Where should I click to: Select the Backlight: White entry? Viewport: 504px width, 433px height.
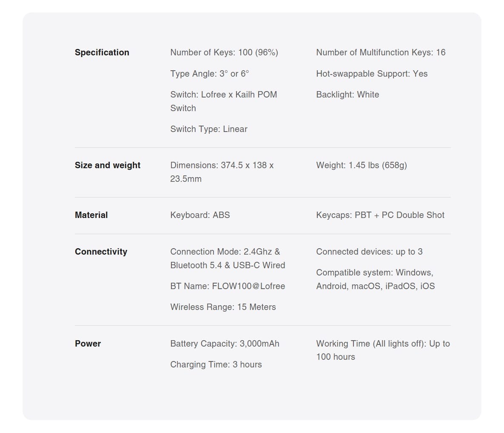(x=348, y=95)
